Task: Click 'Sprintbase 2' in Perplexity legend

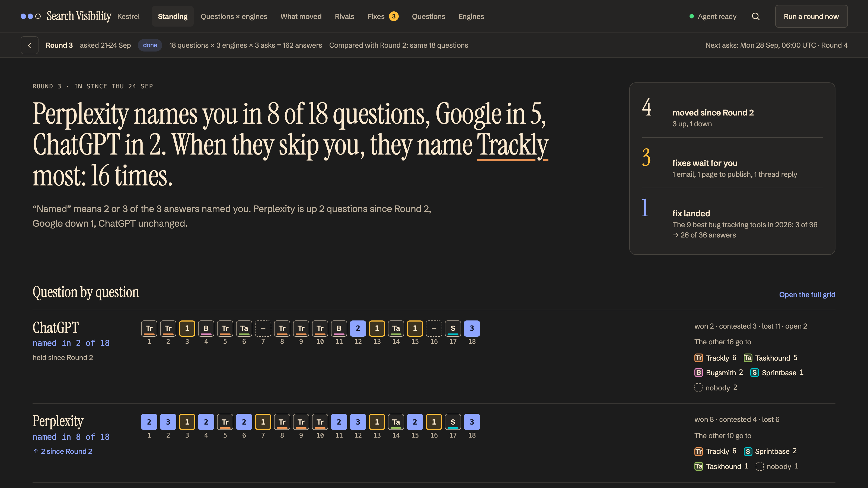Action: [770, 451]
